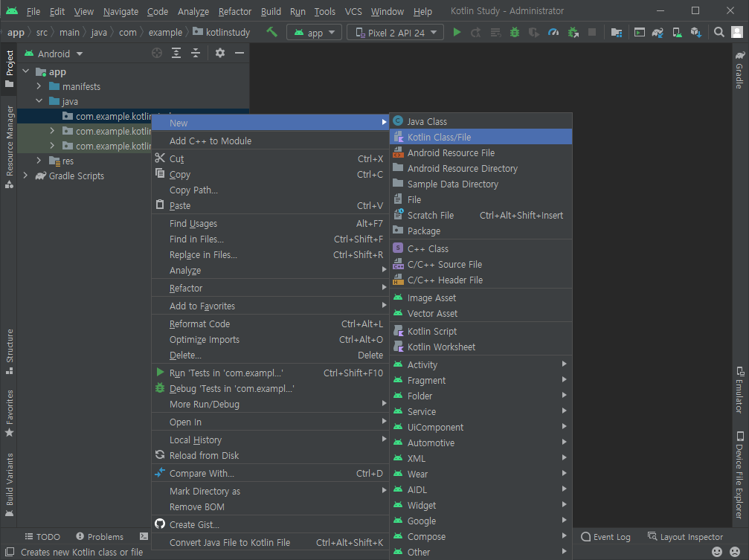This screenshot has height=560, width=749.
Task: Collapse All nodes in the Project panel
Action: (x=196, y=53)
